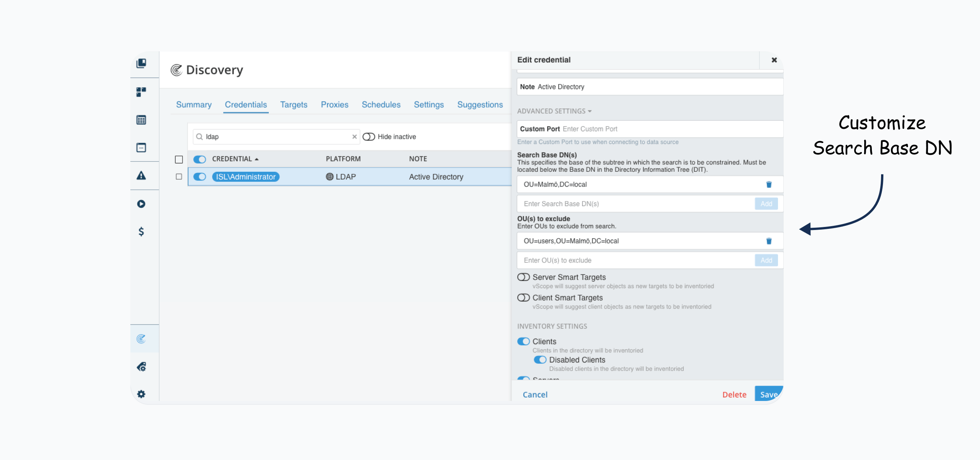The width and height of the screenshot is (980, 460).
Task: Delete the OU=users,OU=Malmö,DC=local exclusion entry
Action: [x=769, y=241]
